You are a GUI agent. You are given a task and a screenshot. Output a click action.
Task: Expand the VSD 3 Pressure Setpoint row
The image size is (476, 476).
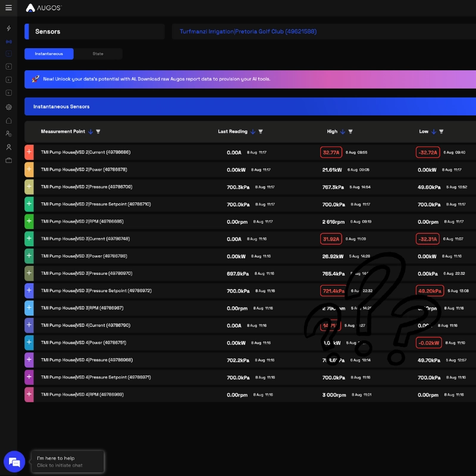tap(29, 291)
